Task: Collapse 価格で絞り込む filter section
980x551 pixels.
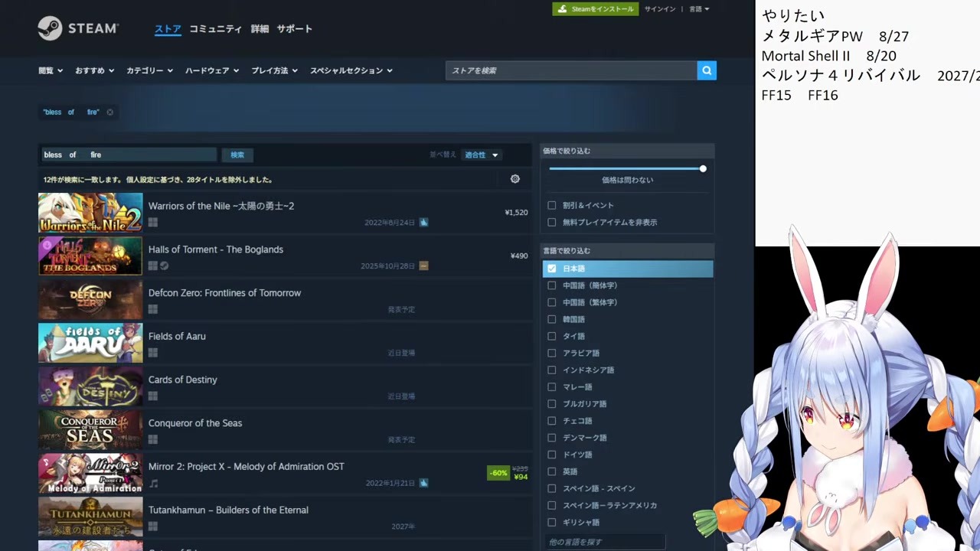Action: tap(627, 151)
